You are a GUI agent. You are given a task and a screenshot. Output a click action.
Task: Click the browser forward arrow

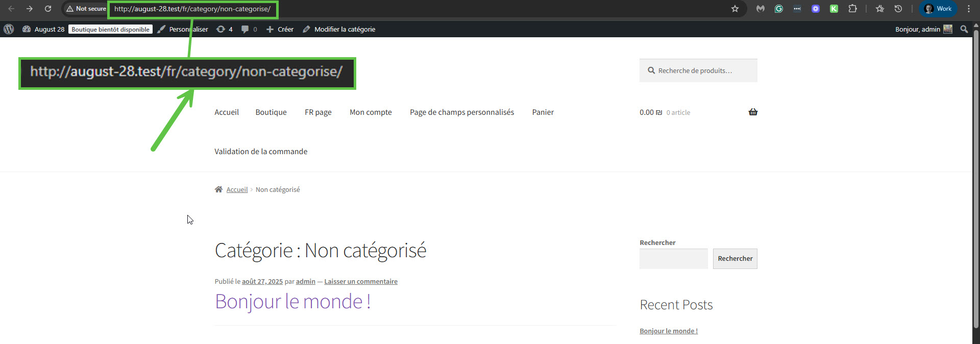pyautogui.click(x=30, y=9)
